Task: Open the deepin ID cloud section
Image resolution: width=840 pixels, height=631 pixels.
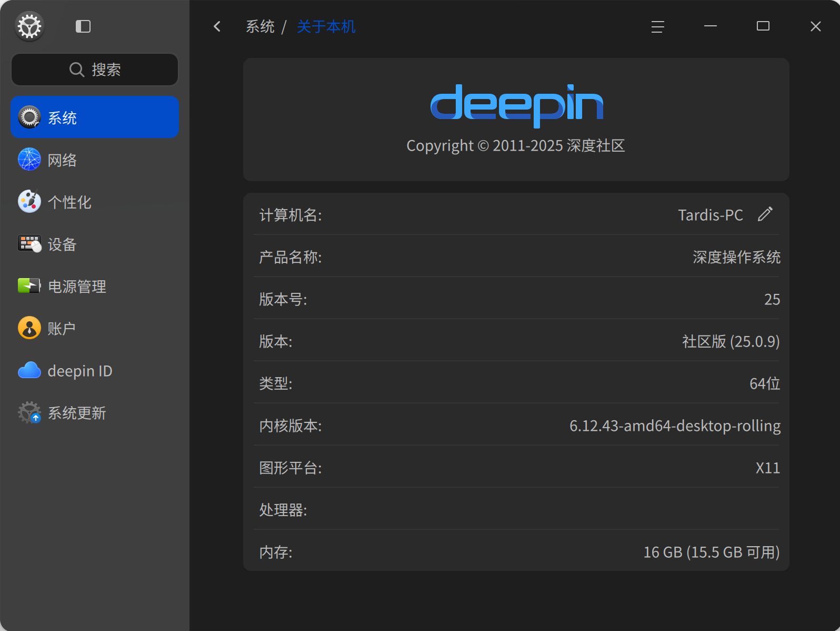Action: point(95,371)
